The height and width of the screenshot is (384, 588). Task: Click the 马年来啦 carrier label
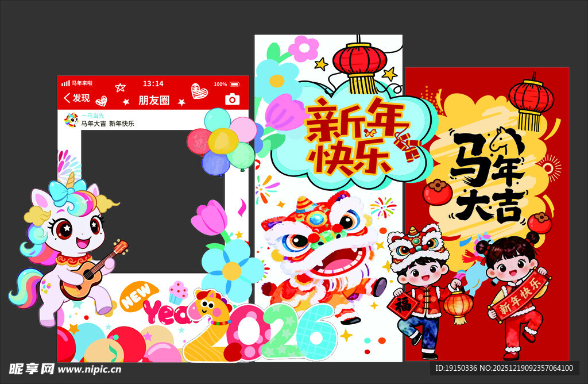click(x=82, y=83)
